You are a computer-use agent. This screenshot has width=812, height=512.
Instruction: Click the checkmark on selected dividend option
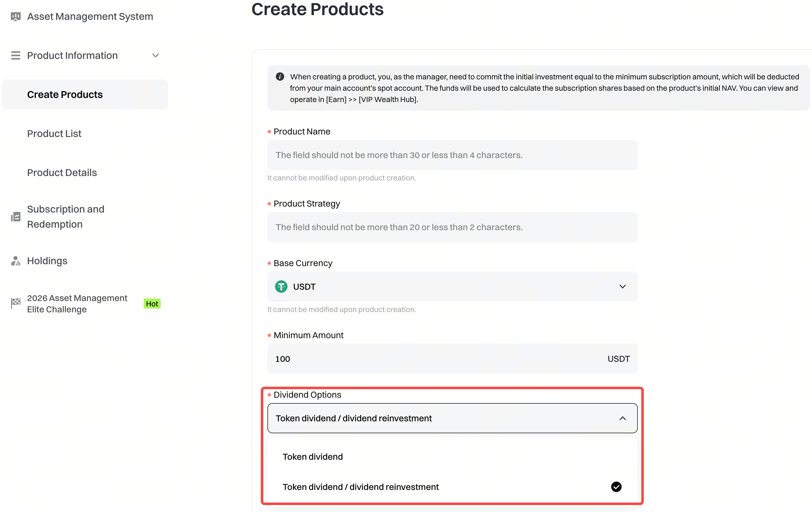[616, 487]
